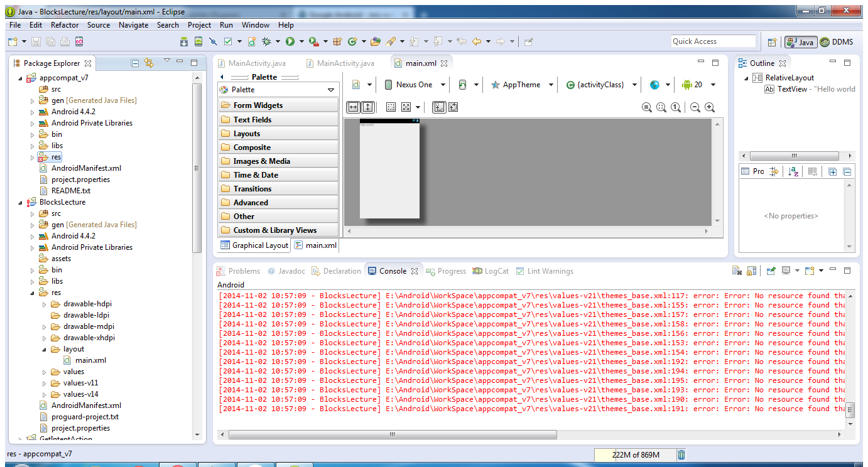
Task: Click sort alphabetically icon in properties panel
Action: [793, 171]
